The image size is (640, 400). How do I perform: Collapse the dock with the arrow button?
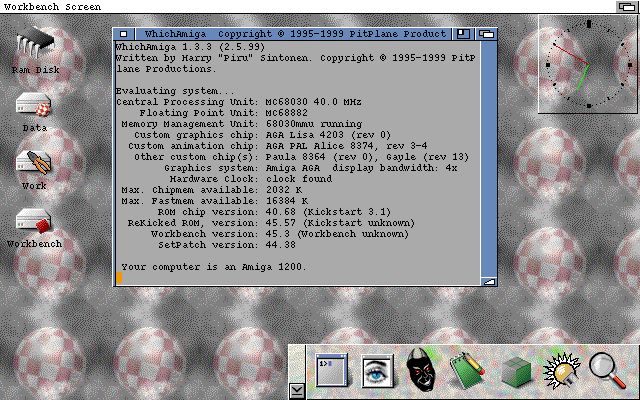pos(297,391)
